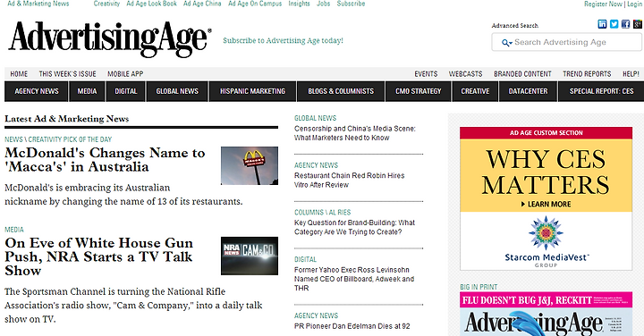This screenshot has height=336, width=644.
Task: Go to HOME in secondary nav
Action: click(x=19, y=74)
